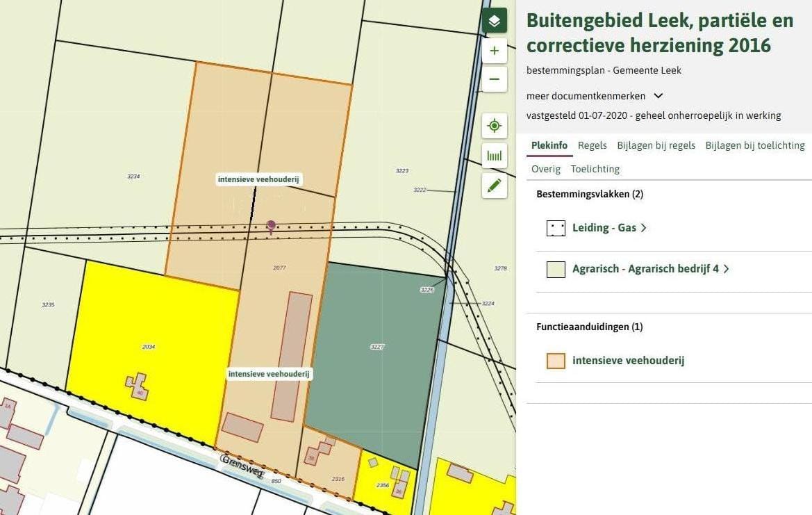Select the pencil drawing tool
The image size is (812, 515).
point(494,186)
